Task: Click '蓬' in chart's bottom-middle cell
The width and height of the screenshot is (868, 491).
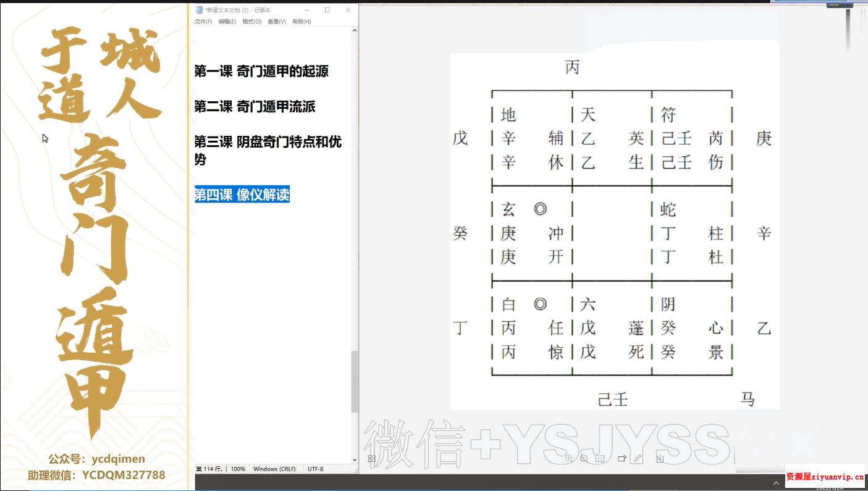Action: pyautogui.click(x=636, y=328)
